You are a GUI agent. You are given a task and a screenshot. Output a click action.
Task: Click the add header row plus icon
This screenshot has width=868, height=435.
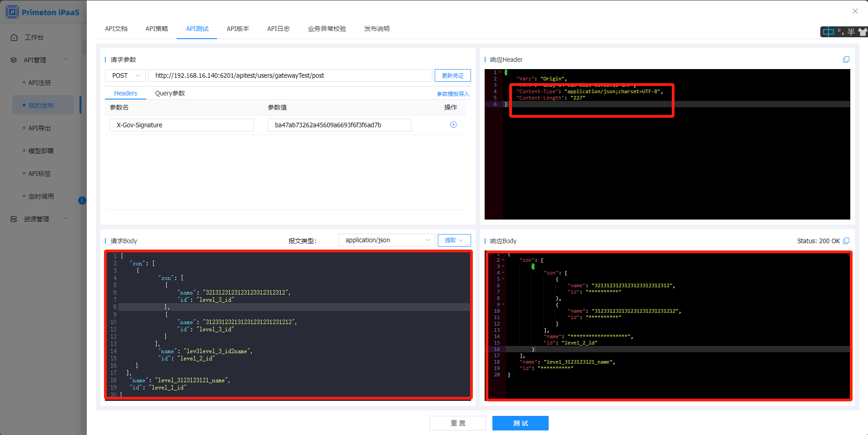pos(453,125)
